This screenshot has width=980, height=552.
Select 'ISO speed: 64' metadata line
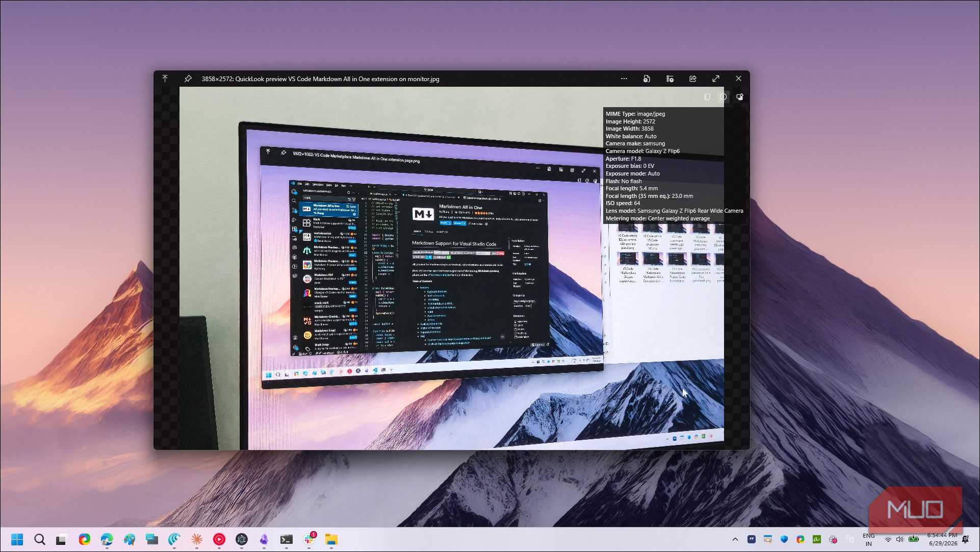(623, 203)
